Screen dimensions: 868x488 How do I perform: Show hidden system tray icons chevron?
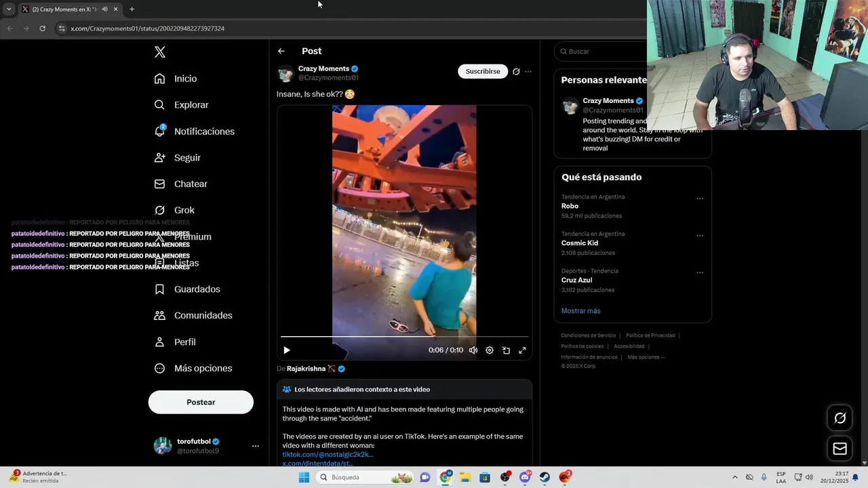click(x=734, y=477)
